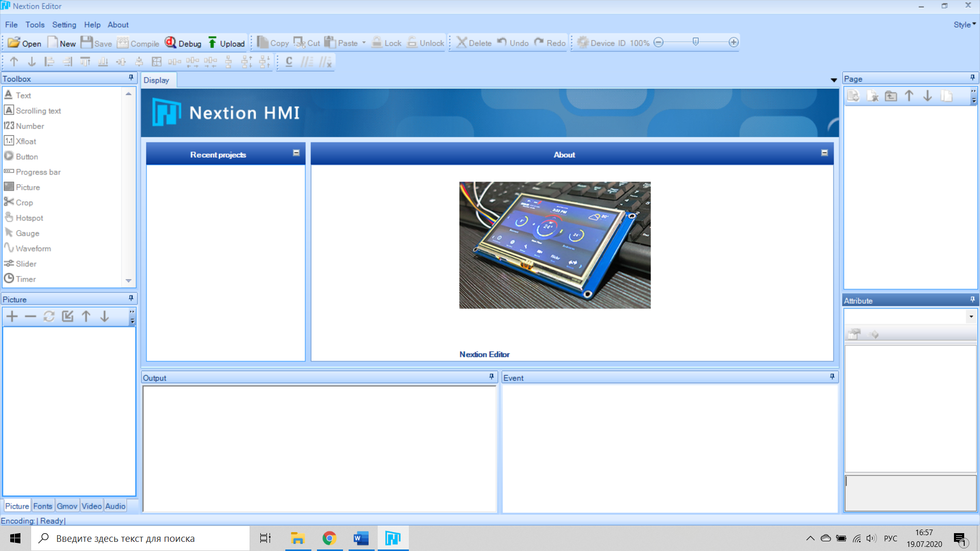
Task: Switch to the Fonts tab
Action: pos(42,506)
